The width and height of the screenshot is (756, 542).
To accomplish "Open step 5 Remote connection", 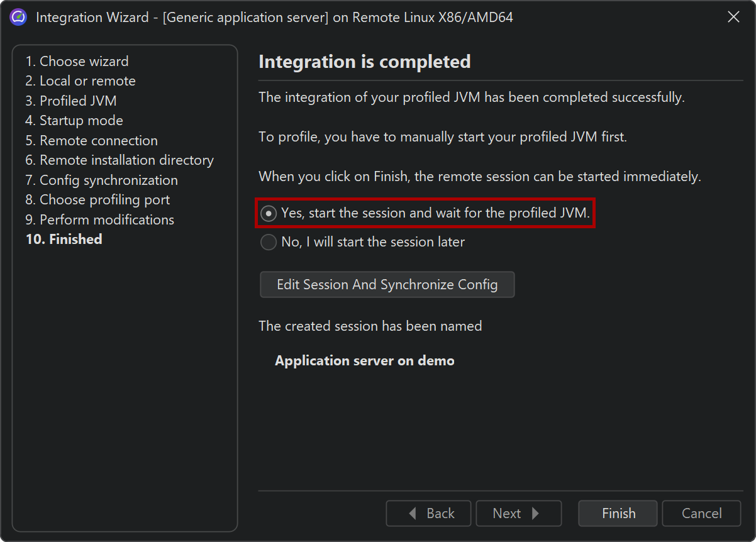I will [x=92, y=141].
